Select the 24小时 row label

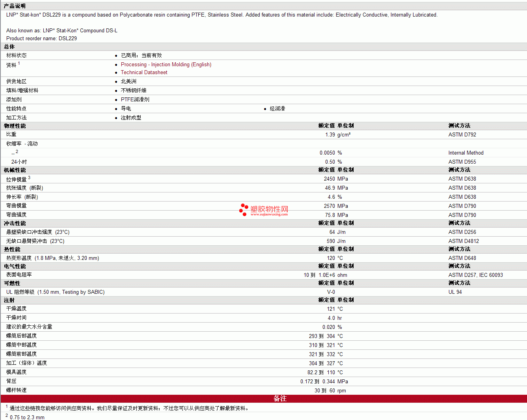[x=19, y=162]
